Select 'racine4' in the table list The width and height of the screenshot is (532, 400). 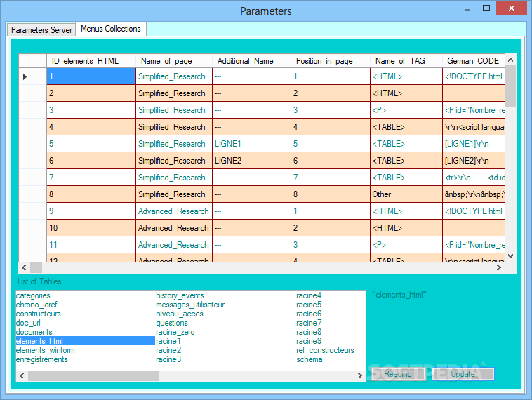click(x=309, y=295)
